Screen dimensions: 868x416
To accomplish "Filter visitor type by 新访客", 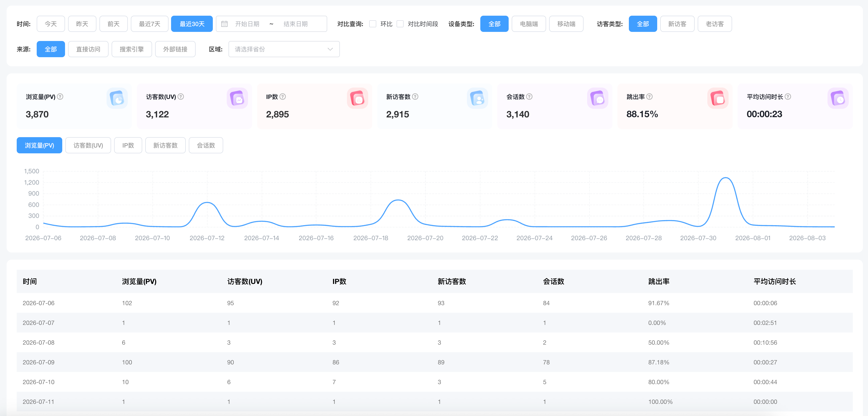I will click(677, 24).
